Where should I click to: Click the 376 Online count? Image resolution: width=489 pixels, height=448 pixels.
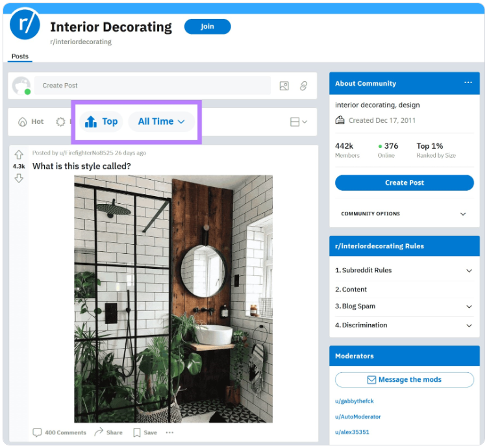click(x=388, y=150)
